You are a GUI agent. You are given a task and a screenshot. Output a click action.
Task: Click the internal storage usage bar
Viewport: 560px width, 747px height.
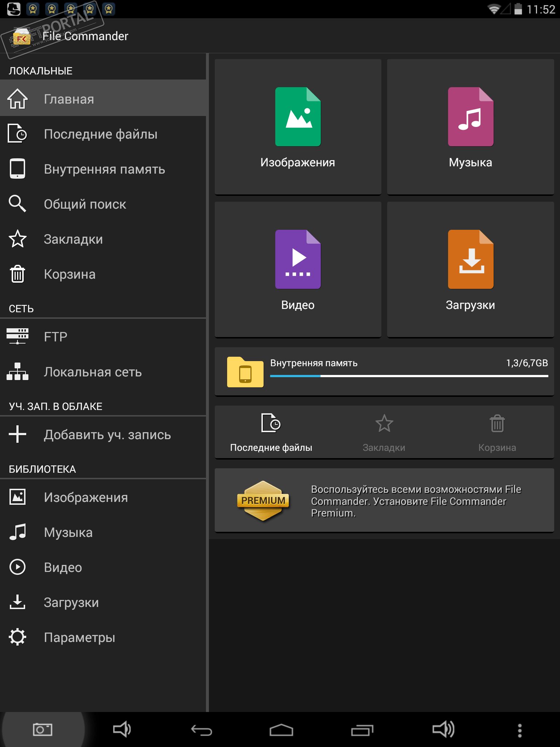point(409,376)
